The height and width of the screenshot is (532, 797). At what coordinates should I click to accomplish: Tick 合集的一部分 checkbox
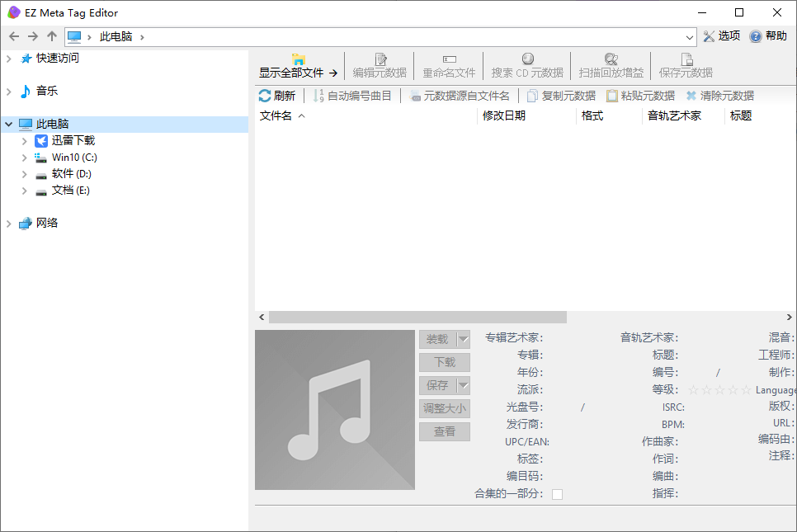[557, 494]
